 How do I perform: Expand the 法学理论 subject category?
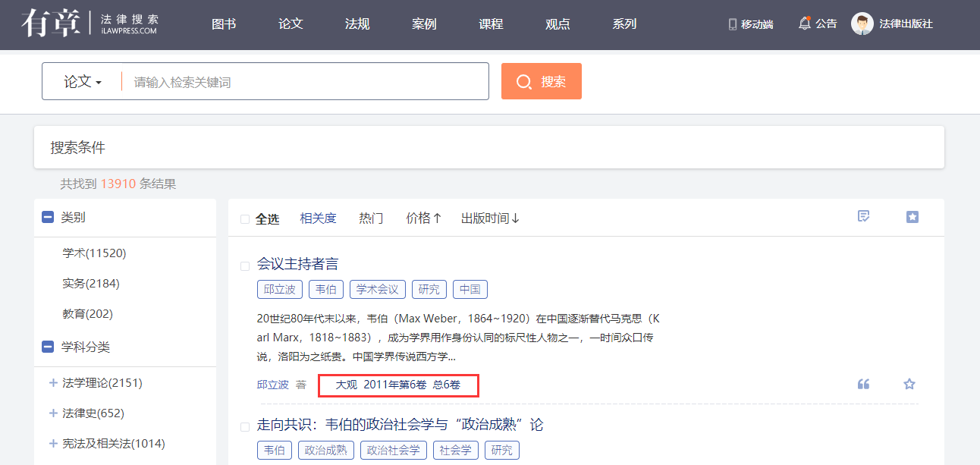53,383
